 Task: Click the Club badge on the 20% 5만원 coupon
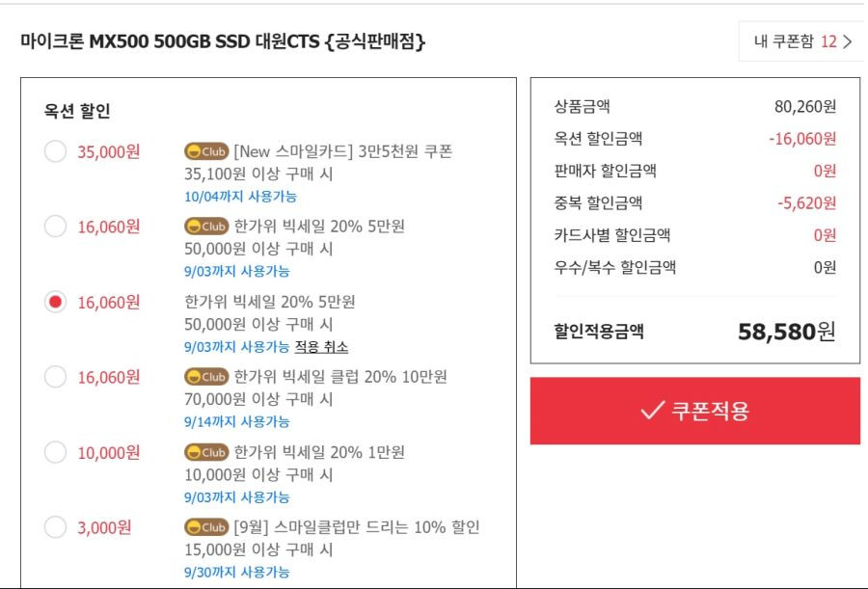(x=206, y=226)
